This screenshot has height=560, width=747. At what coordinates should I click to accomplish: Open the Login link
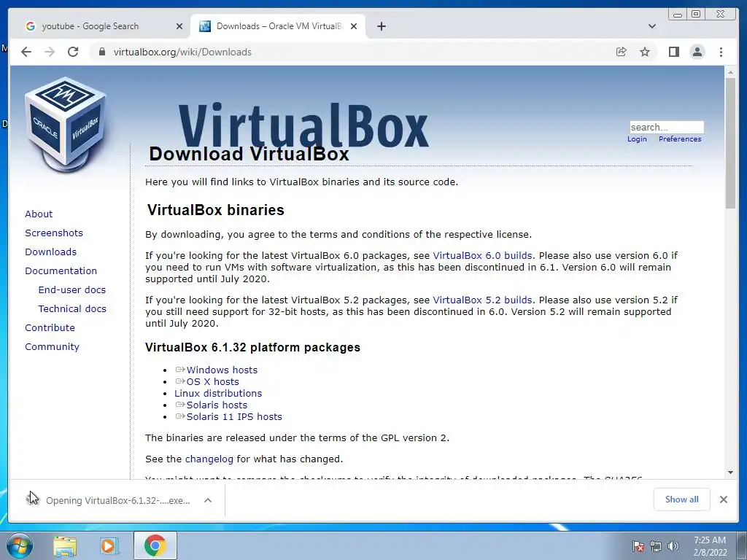tap(637, 139)
